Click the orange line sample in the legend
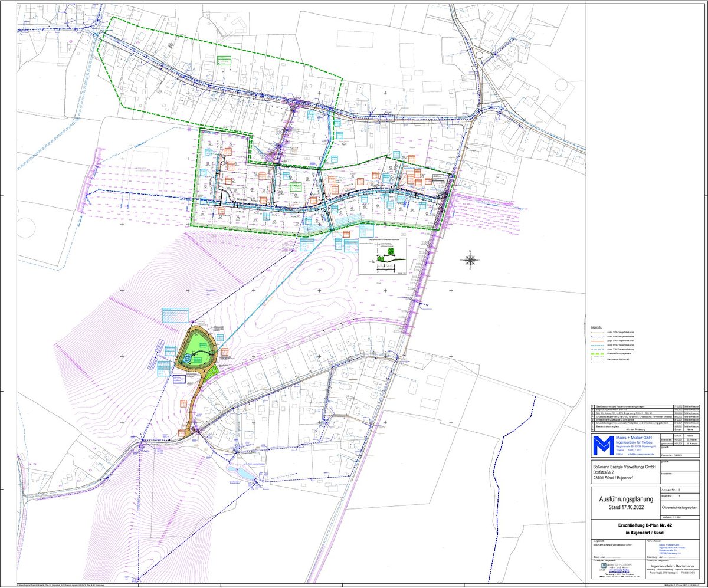The height and width of the screenshot is (588, 708). point(598,341)
